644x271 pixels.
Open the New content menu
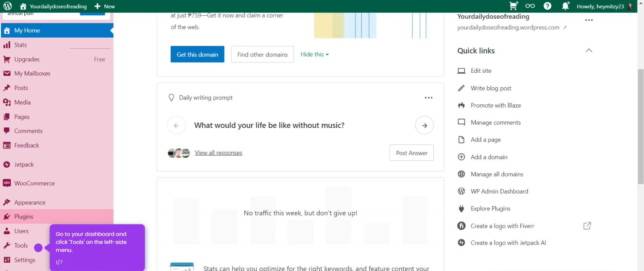tap(105, 6)
